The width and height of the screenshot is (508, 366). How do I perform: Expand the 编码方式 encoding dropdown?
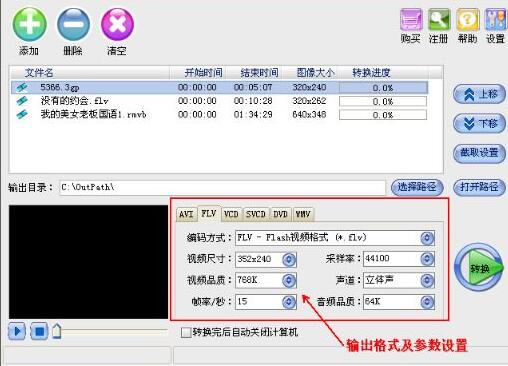click(427, 238)
